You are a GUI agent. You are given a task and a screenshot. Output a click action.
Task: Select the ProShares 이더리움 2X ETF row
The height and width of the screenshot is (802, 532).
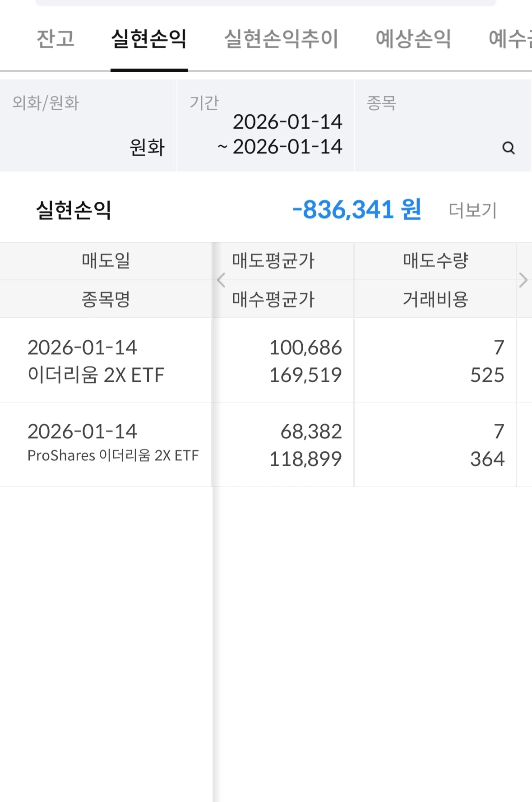[106, 445]
